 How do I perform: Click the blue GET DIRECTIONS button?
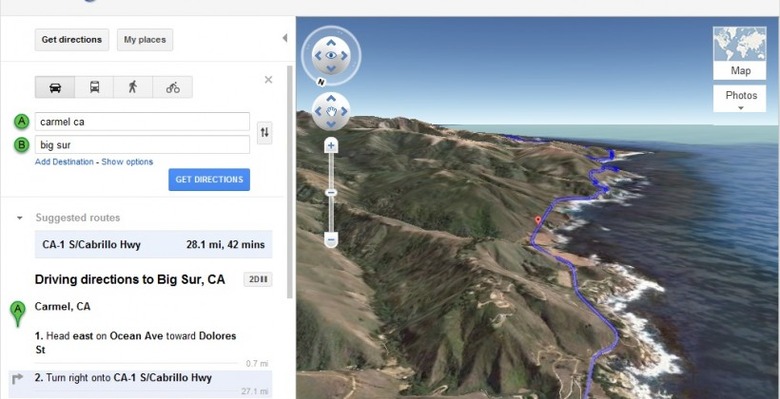tap(209, 180)
